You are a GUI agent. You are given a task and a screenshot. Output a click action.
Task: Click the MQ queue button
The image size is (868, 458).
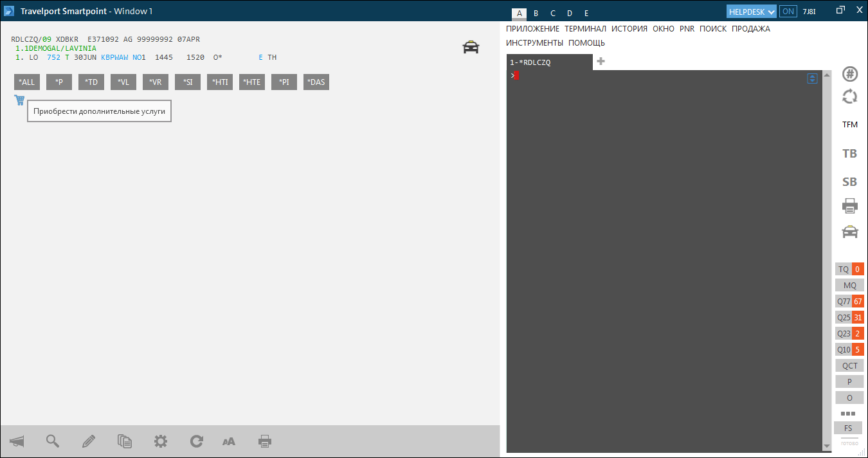(x=849, y=286)
